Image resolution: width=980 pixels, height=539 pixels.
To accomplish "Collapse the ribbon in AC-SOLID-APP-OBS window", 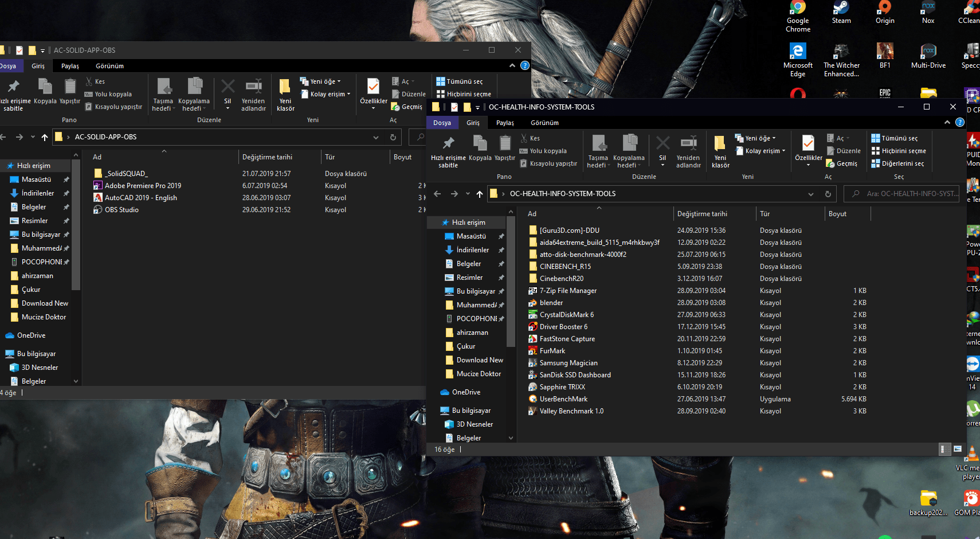I will click(512, 65).
